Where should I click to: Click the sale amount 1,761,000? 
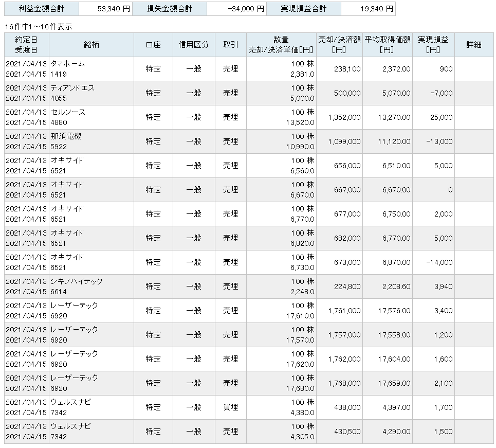point(344,311)
